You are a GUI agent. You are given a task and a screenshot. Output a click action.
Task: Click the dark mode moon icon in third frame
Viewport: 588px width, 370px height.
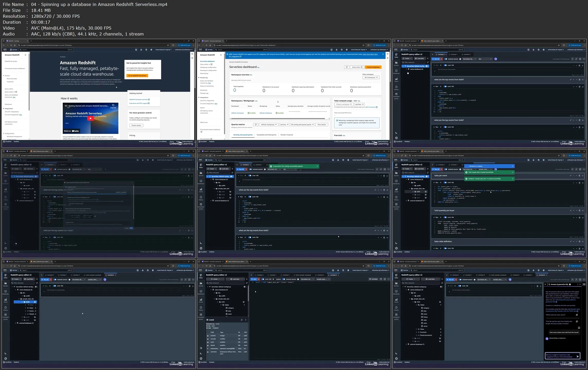[396, 133]
